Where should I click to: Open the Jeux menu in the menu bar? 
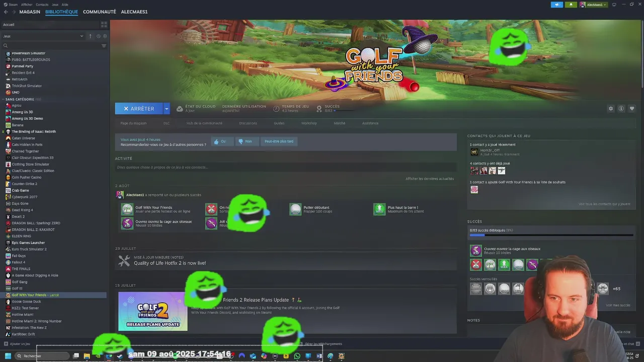55,5
